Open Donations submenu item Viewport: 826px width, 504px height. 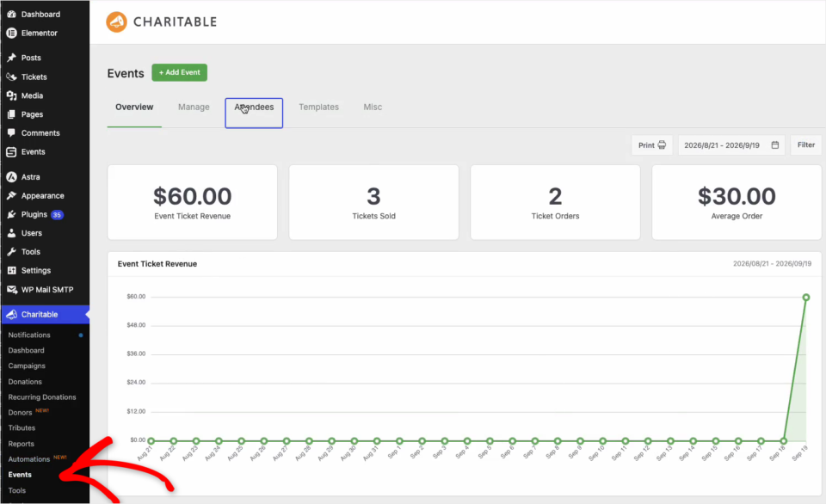click(25, 382)
